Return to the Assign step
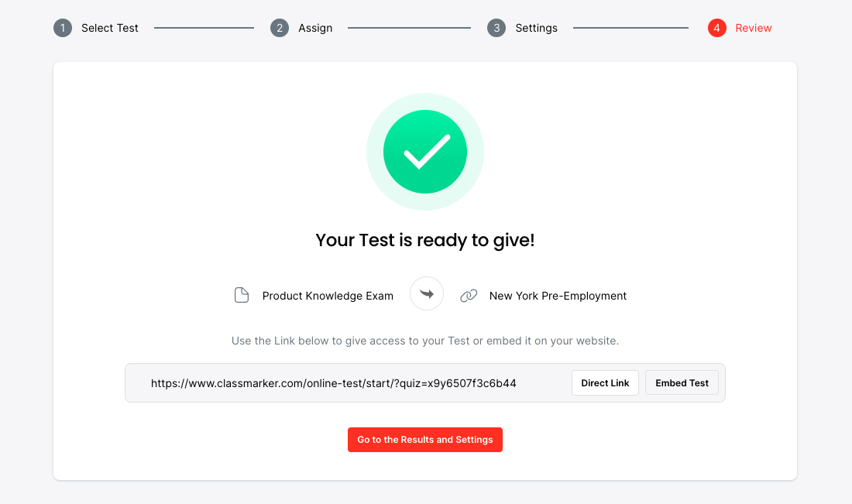Image resolution: width=852 pixels, height=504 pixels. tap(315, 28)
